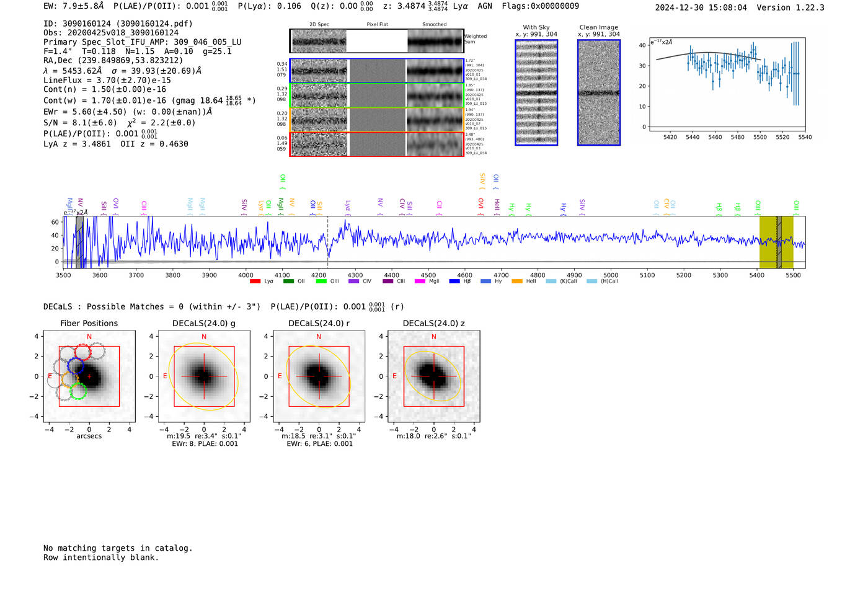Click the 'arcsecs' axis label
868x591 pixels.
89,437
